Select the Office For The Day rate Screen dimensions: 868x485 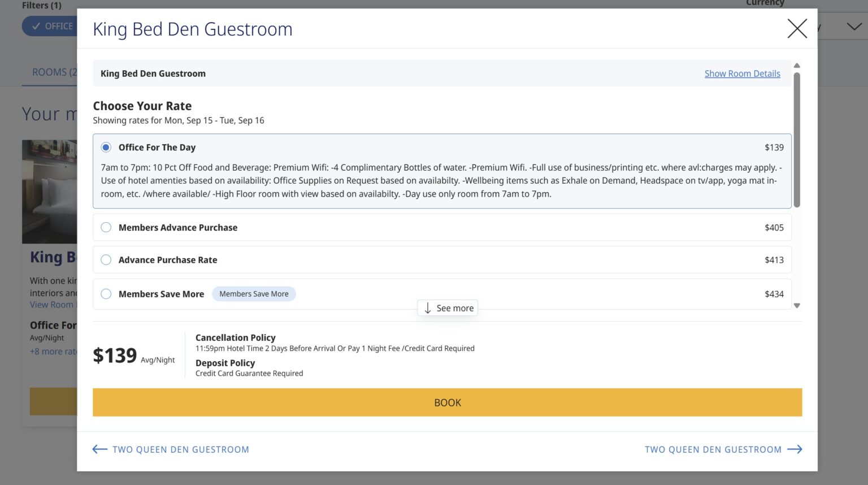coord(106,148)
